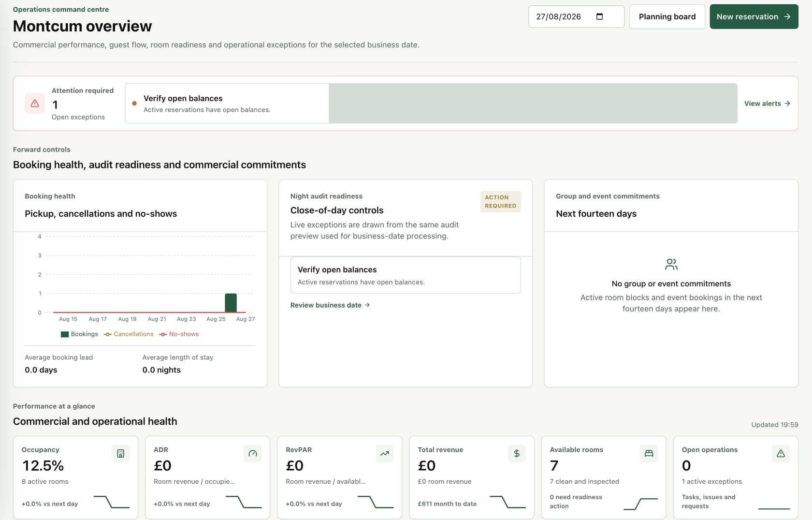Click the 'Average booking lead' 0.0 days value
The height and width of the screenshot is (520, 812).
pos(41,370)
